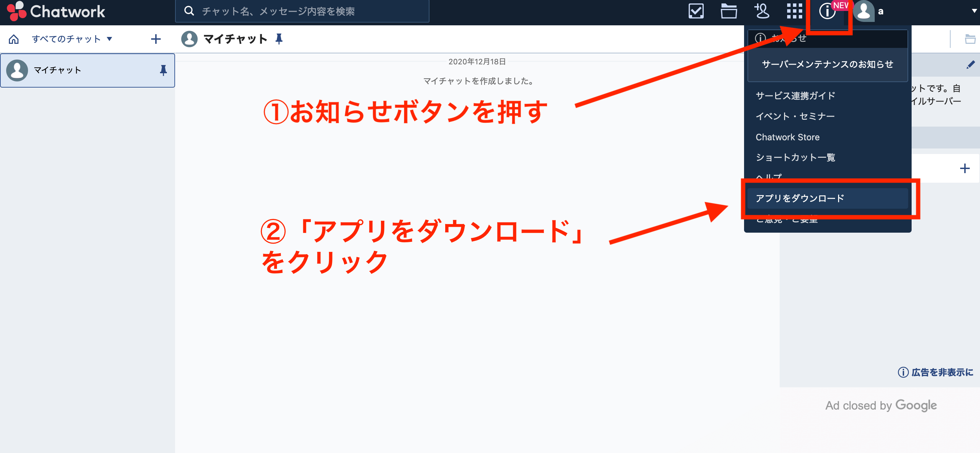Unpin マイチャット in the chat list
980x453 pixels.
[163, 70]
